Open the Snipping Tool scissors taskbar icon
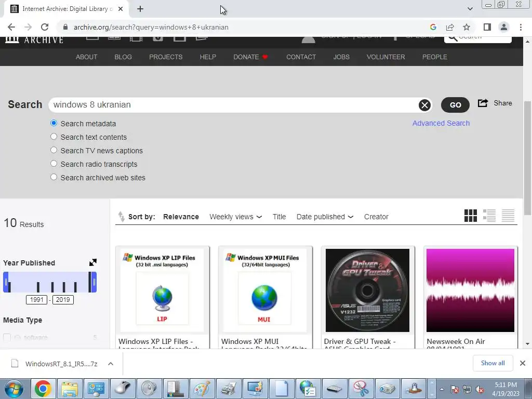The image size is (532, 399). point(361,389)
